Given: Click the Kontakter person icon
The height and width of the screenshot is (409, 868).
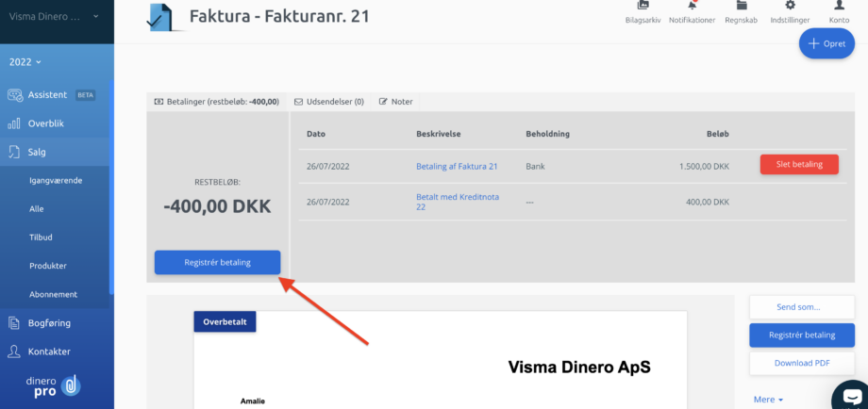Looking at the screenshot, I should click(14, 351).
